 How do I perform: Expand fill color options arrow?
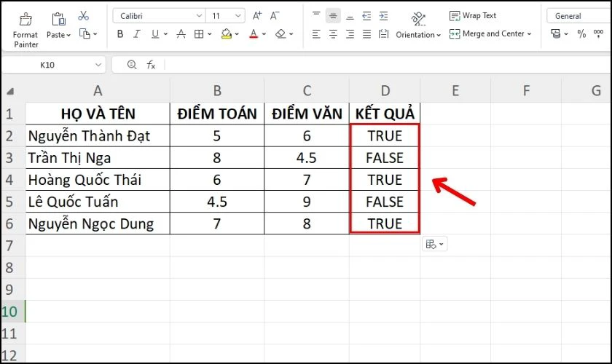pyautogui.click(x=237, y=34)
